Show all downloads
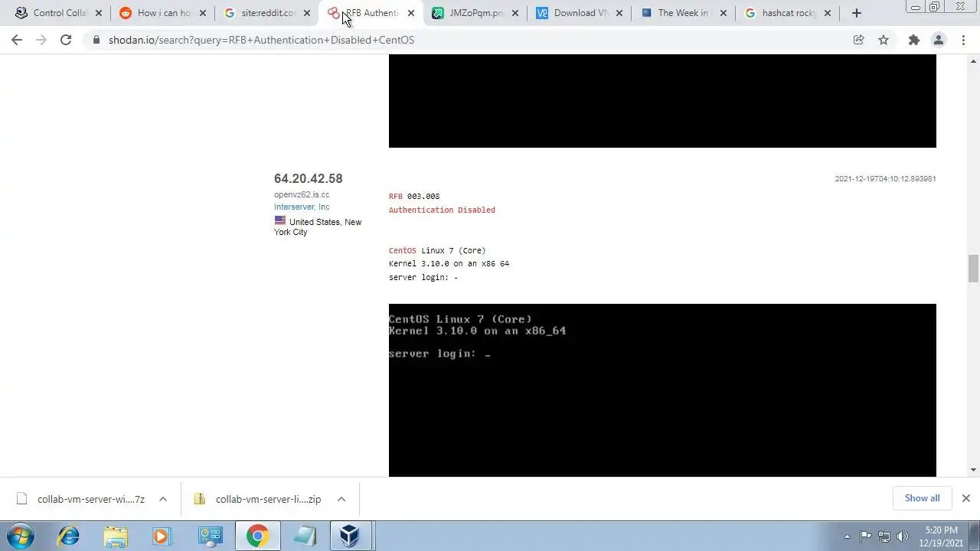The width and height of the screenshot is (980, 551). coord(922,498)
